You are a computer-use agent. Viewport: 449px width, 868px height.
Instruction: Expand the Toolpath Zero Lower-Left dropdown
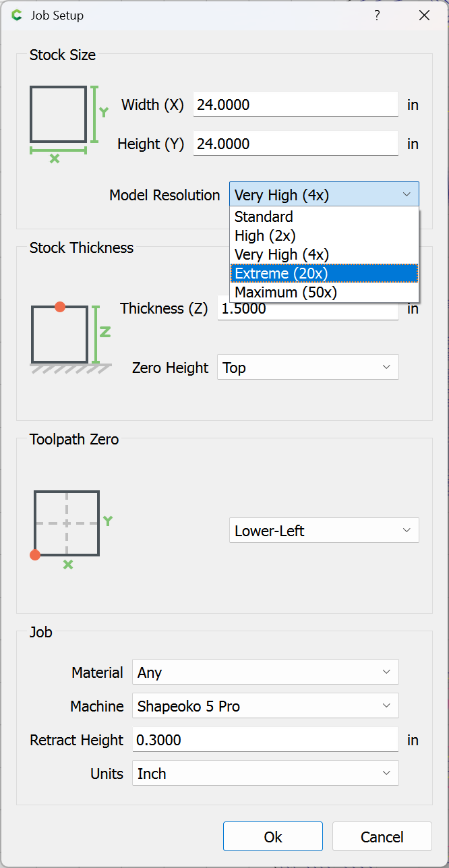pos(324,531)
